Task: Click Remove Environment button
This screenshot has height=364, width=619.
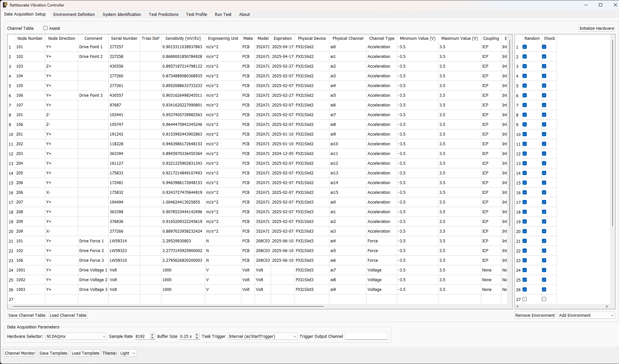Action: [x=535, y=315]
